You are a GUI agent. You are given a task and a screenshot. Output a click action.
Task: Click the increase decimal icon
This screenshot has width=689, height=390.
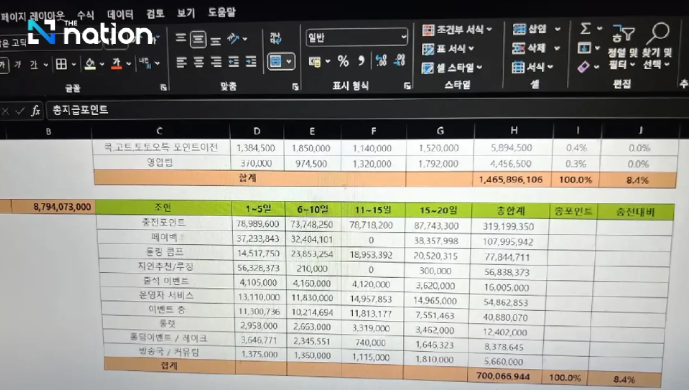381,61
